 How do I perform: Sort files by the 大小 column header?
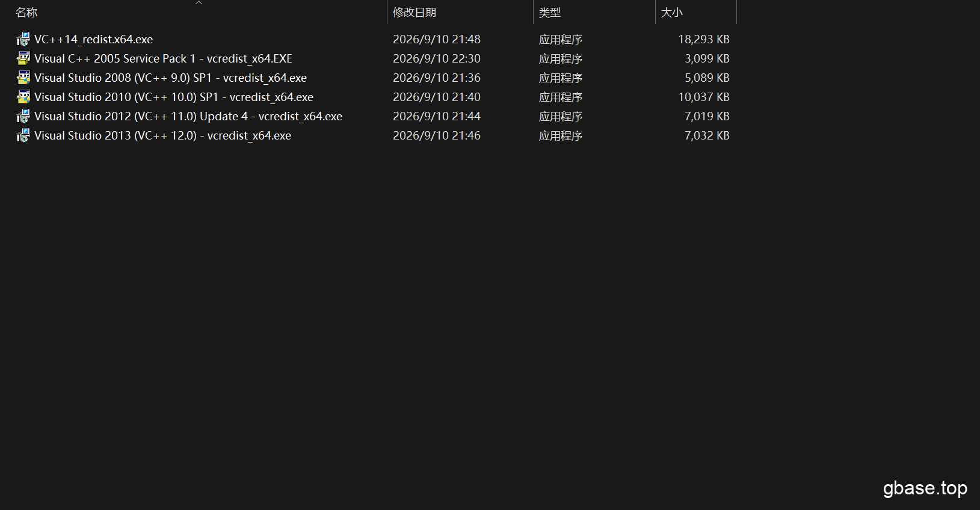click(x=672, y=13)
